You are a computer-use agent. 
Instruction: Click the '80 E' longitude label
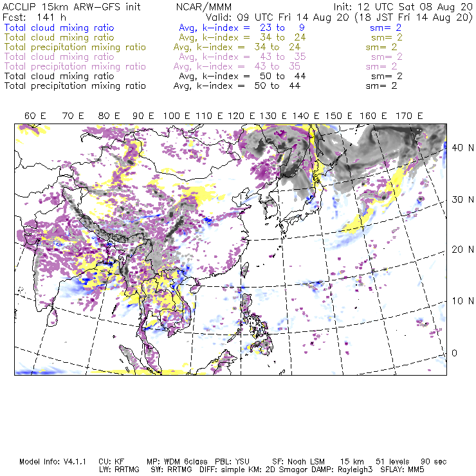tap(109, 116)
